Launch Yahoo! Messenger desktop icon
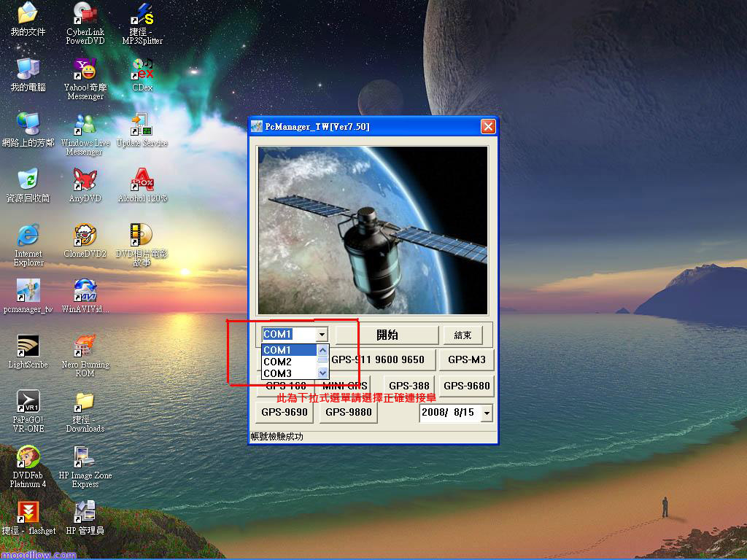 (x=85, y=70)
